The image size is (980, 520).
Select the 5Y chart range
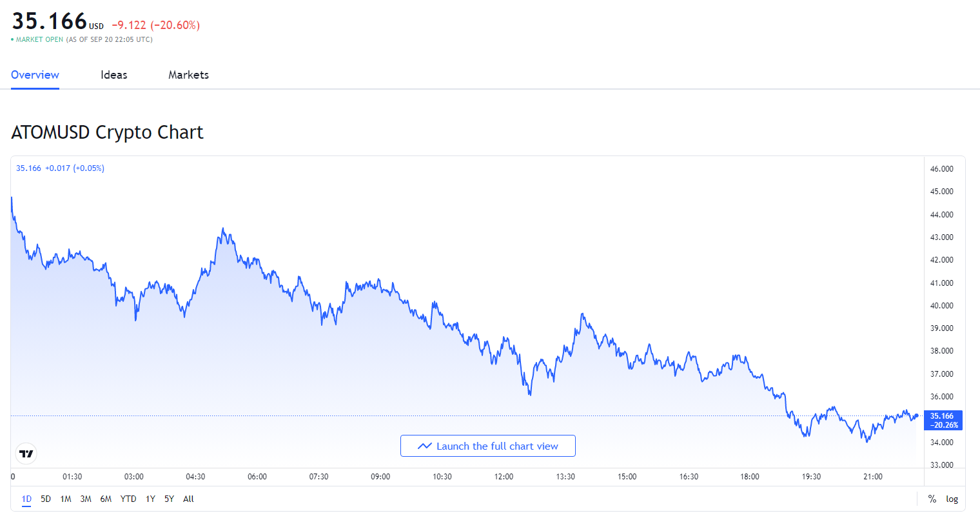click(x=168, y=499)
